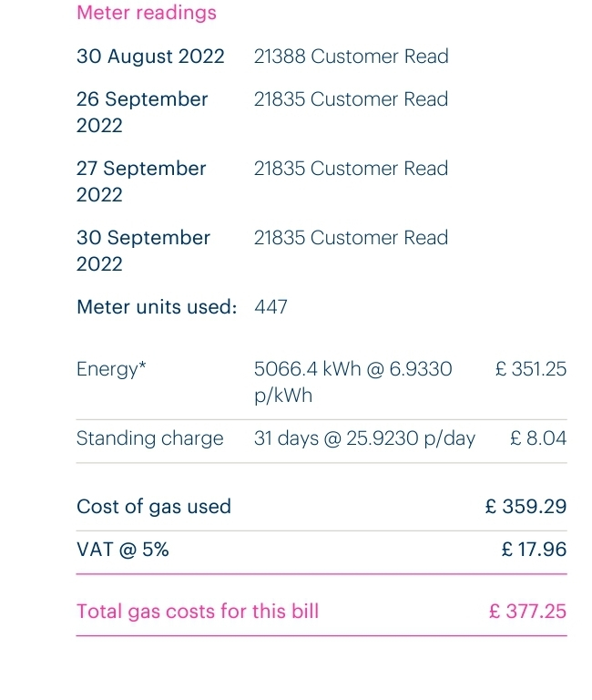Click the £ 8.04 standing charge amount

tap(538, 438)
